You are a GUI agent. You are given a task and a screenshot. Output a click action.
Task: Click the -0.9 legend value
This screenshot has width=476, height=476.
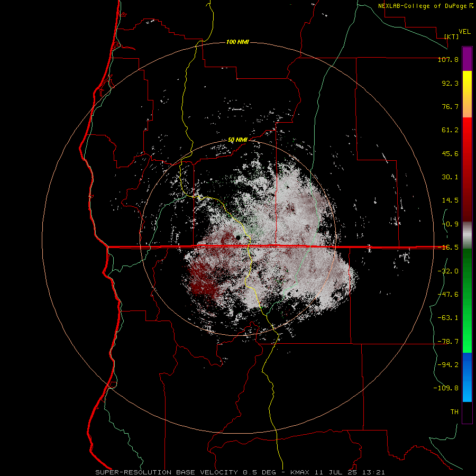(x=450, y=224)
